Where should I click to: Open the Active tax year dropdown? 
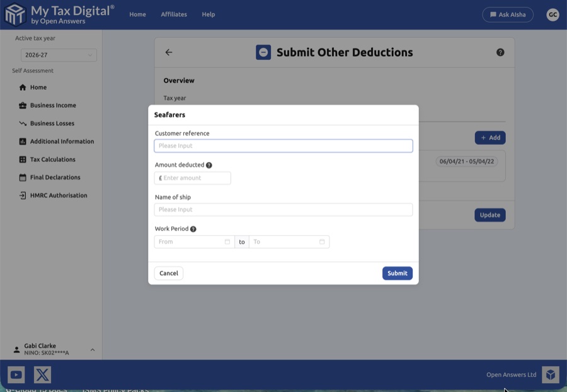click(x=59, y=55)
